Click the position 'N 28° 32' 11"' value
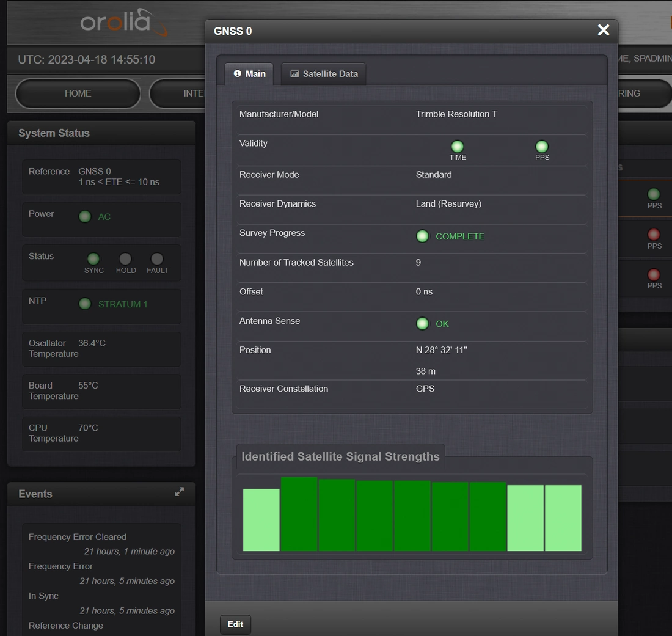 click(x=442, y=349)
